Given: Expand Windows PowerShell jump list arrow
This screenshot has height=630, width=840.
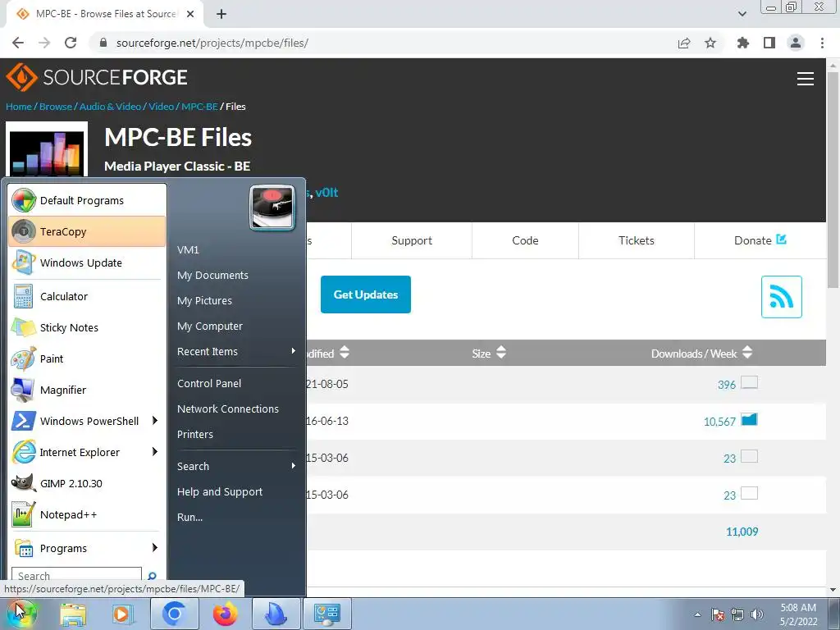Looking at the screenshot, I should tap(155, 421).
